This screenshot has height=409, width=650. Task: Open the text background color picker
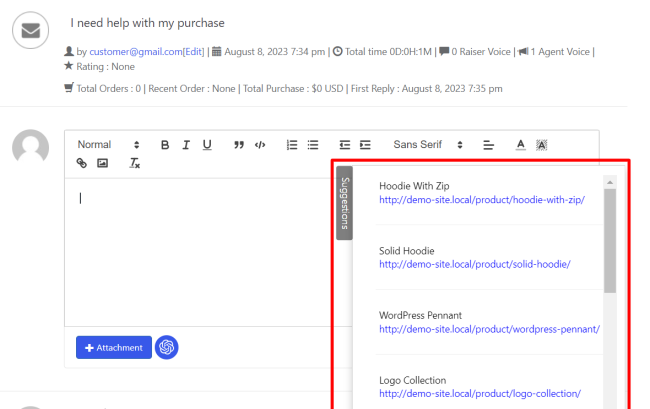[541, 145]
